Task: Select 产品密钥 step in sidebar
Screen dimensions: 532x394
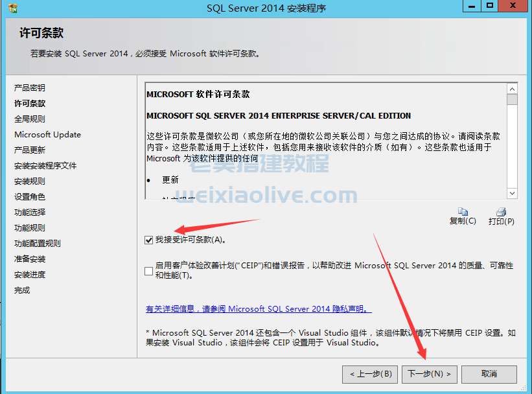Action: coord(30,87)
